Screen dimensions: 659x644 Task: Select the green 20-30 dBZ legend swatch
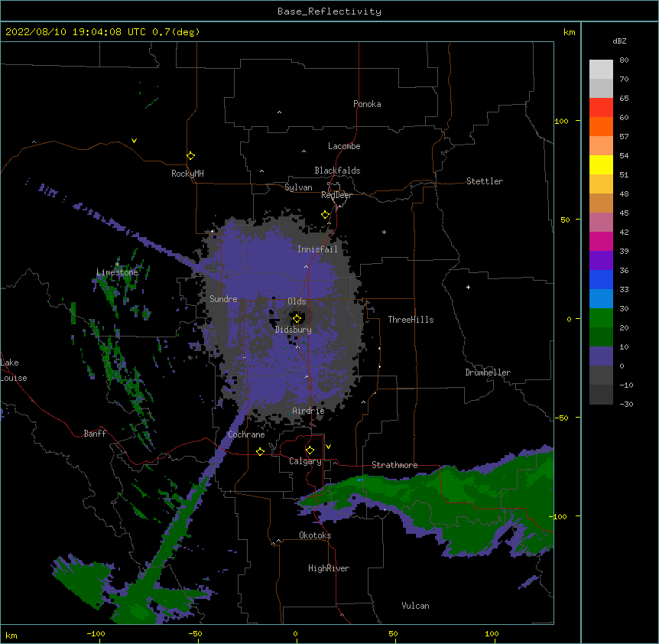pos(601,318)
